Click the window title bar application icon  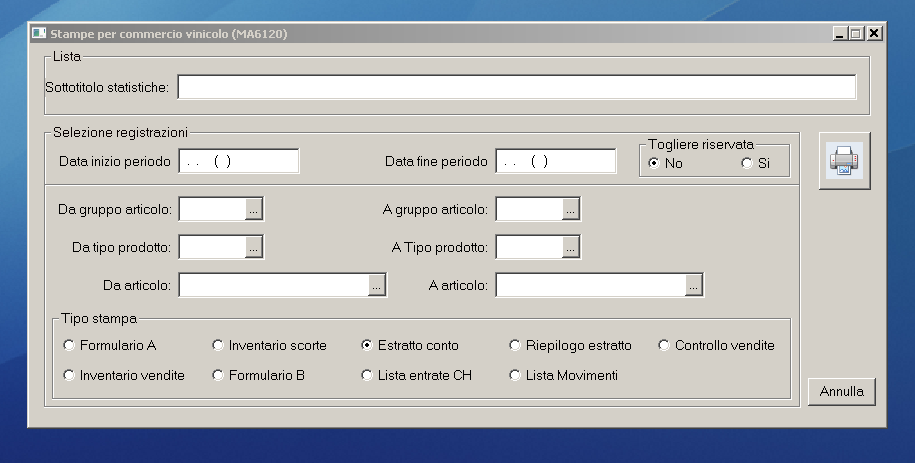coord(40,34)
